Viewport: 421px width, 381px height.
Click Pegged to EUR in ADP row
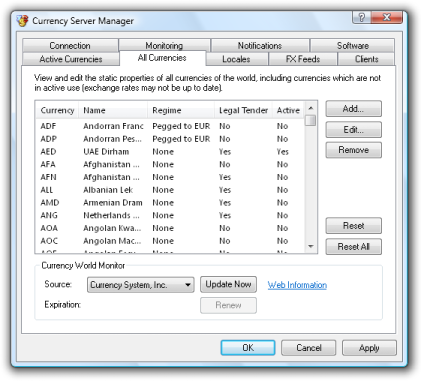tap(181, 139)
